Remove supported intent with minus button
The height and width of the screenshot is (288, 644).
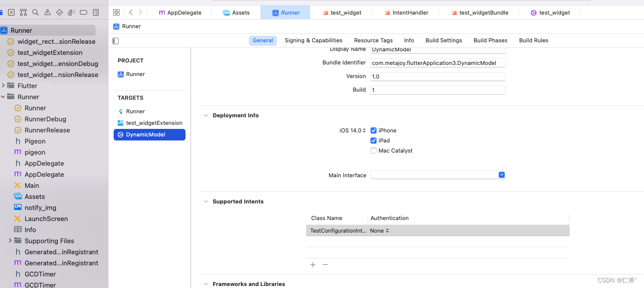click(x=325, y=265)
